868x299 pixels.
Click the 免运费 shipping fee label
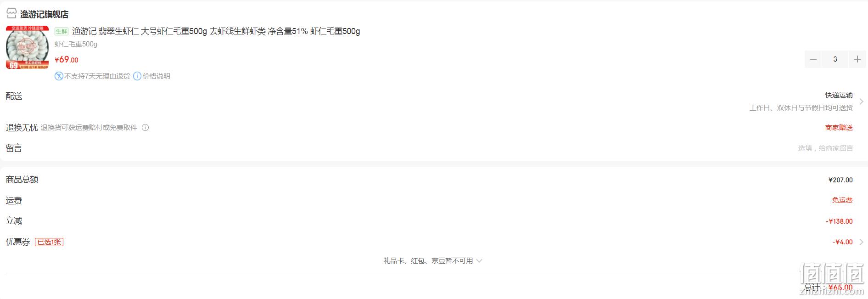point(842,200)
